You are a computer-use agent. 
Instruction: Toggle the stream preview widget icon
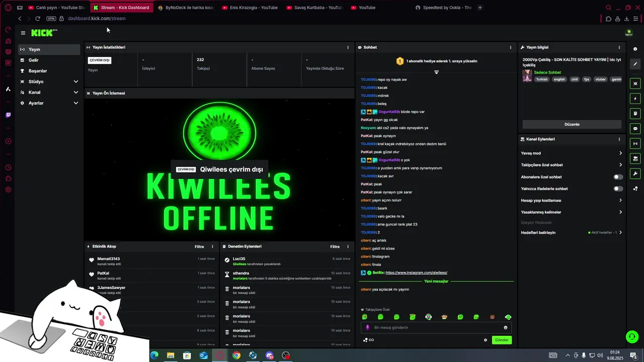(x=635, y=83)
